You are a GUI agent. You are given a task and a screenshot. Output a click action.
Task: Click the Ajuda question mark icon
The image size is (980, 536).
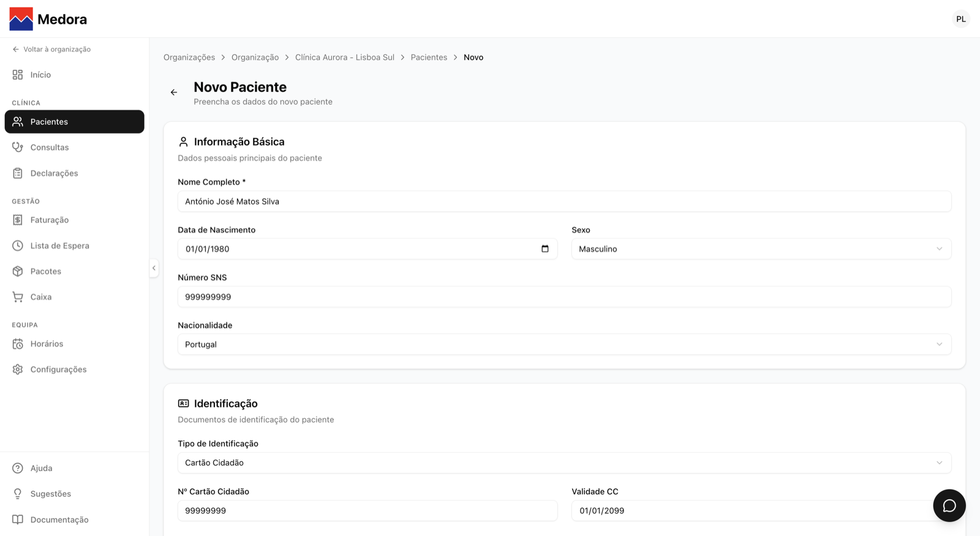coord(18,468)
